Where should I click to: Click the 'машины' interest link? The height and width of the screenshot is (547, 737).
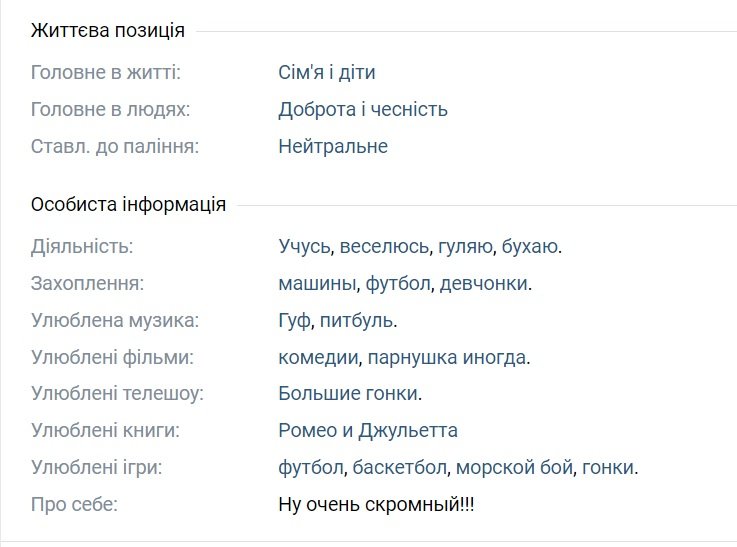(317, 283)
